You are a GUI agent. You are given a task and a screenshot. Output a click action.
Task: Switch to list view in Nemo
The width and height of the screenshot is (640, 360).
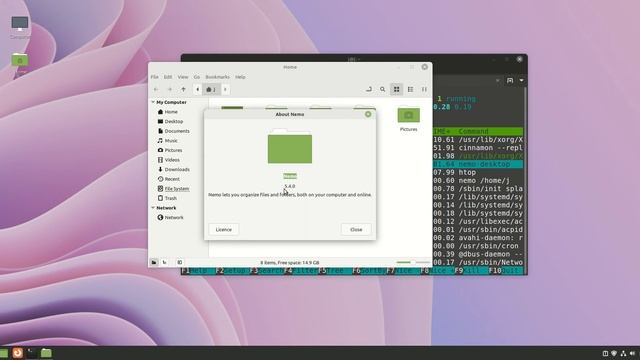click(x=410, y=89)
